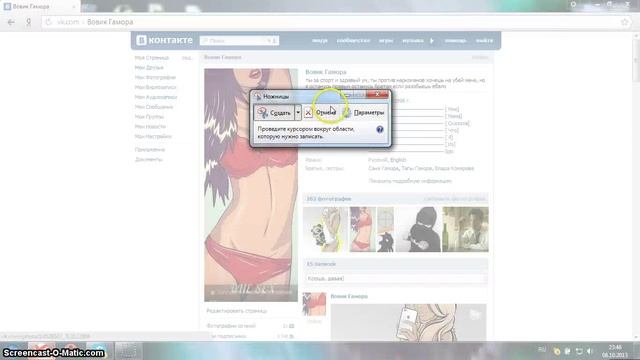Screen dimensions: 640x360
Task: Click the ВКонтакте logo
Action: pyautogui.click(x=164, y=40)
